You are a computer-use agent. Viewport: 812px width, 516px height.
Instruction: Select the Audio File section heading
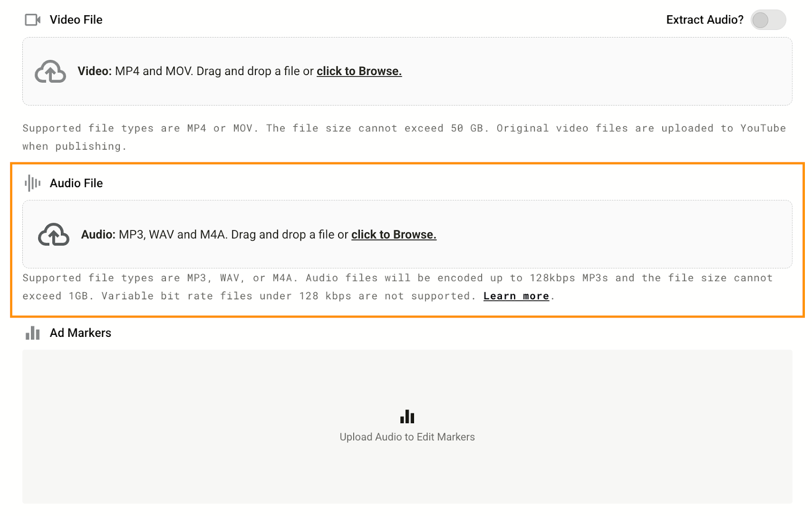[76, 183]
